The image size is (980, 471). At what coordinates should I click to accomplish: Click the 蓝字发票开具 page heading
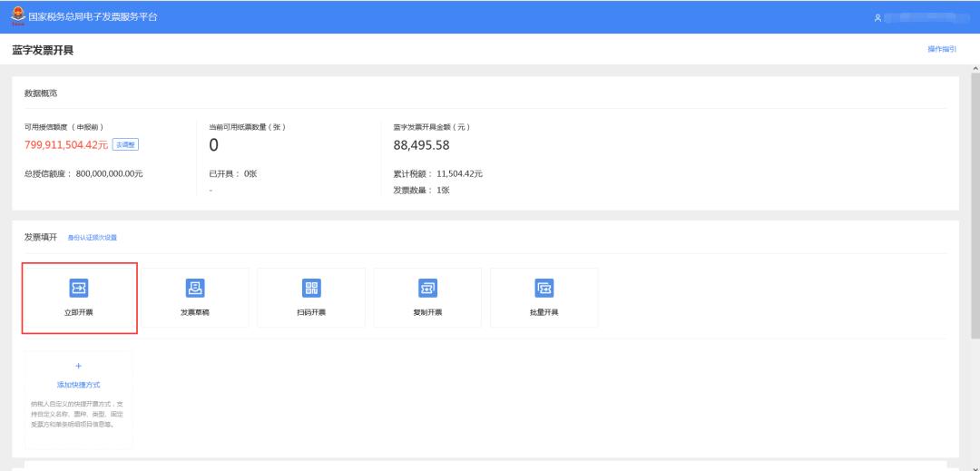click(43, 50)
